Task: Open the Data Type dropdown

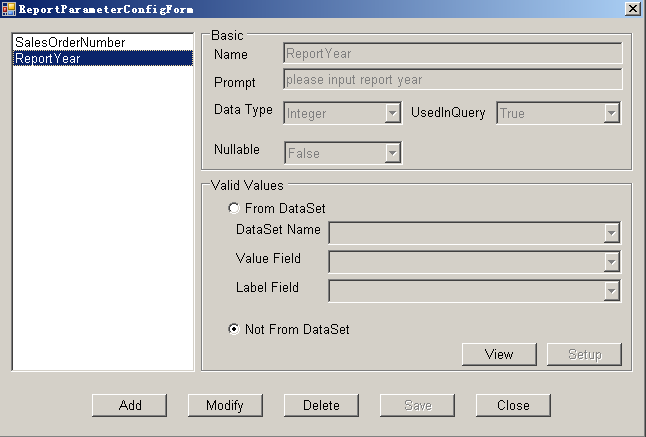Action: click(393, 113)
